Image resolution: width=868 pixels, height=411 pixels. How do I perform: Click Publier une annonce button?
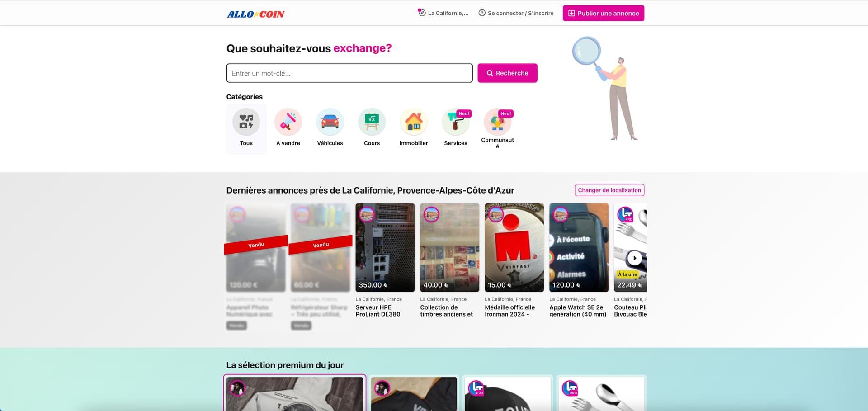pyautogui.click(x=603, y=13)
